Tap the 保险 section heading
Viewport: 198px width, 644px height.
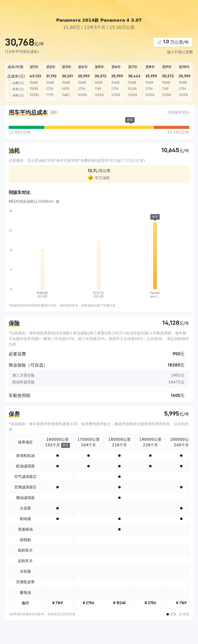[x=14, y=323]
